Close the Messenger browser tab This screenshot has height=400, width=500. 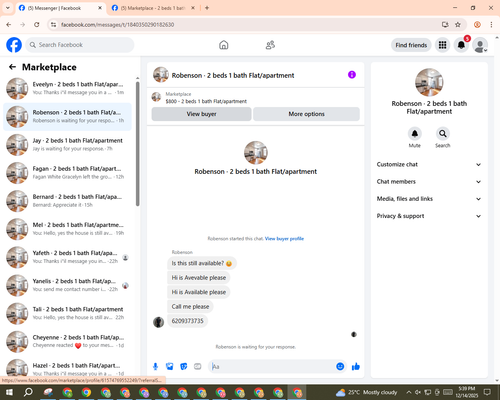point(100,8)
